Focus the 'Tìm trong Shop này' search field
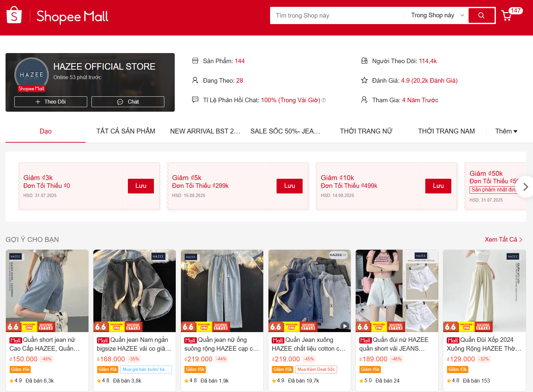This screenshot has width=533, height=392. pyautogui.click(x=337, y=15)
